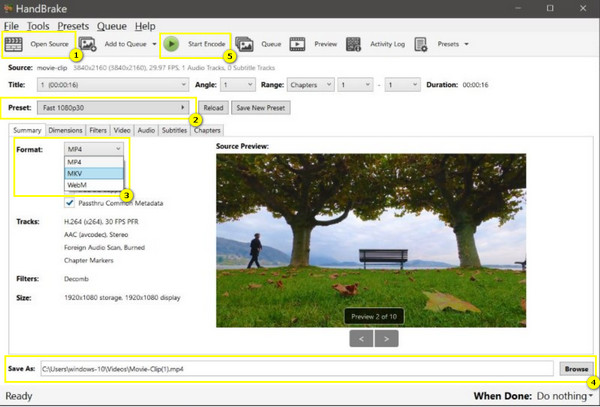Click the Reload button
The image size is (600, 407).
[213, 108]
